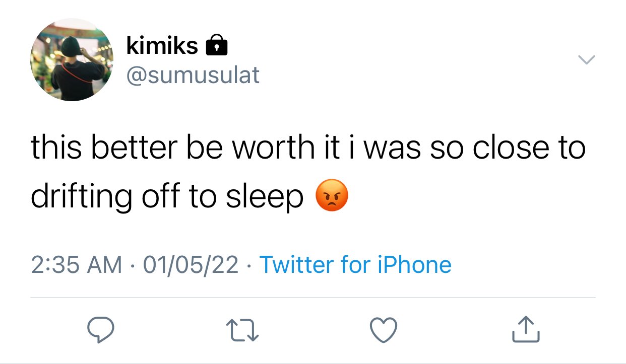The image size is (626, 364).
Task: Open the kimiks display name
Action: (x=162, y=46)
